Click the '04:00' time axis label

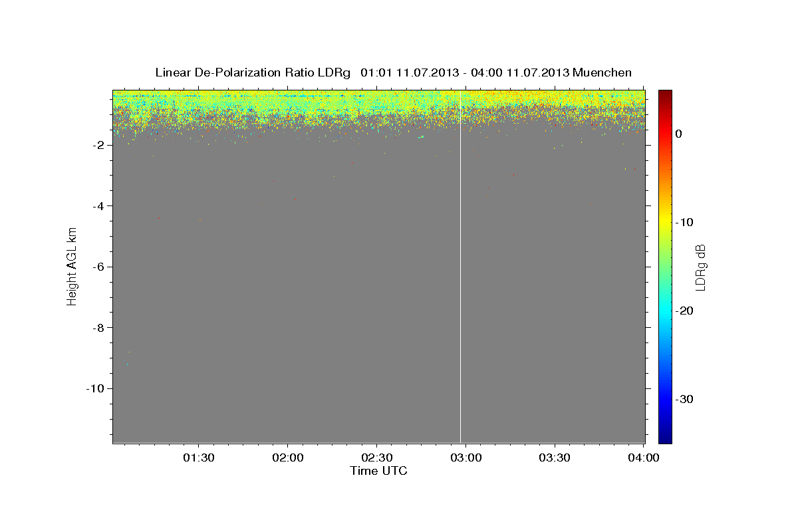click(644, 458)
